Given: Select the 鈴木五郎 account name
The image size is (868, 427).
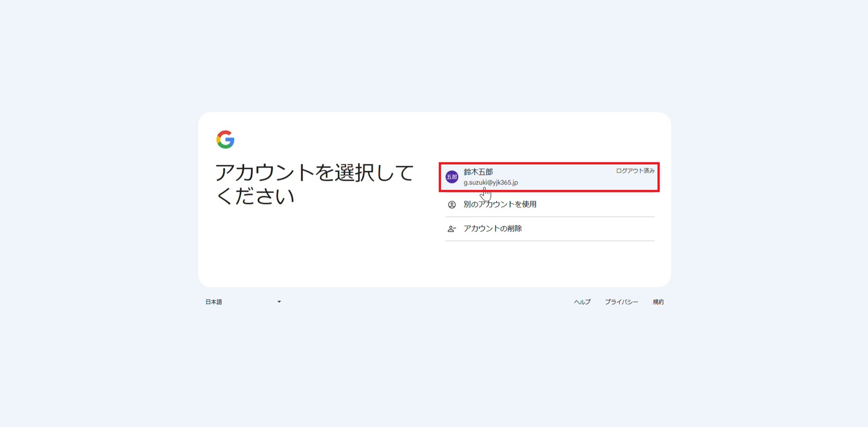Looking at the screenshot, I should (x=478, y=172).
